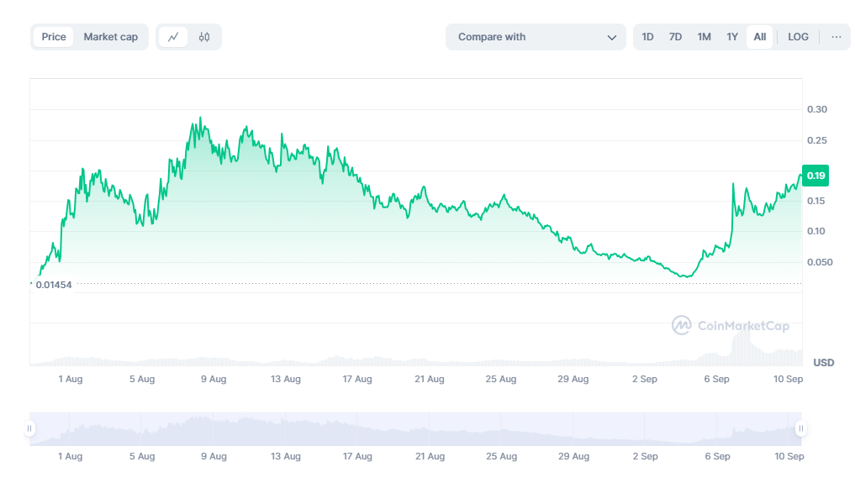
Task: Click the chart peak near 9 Aug
Action: [x=199, y=118]
